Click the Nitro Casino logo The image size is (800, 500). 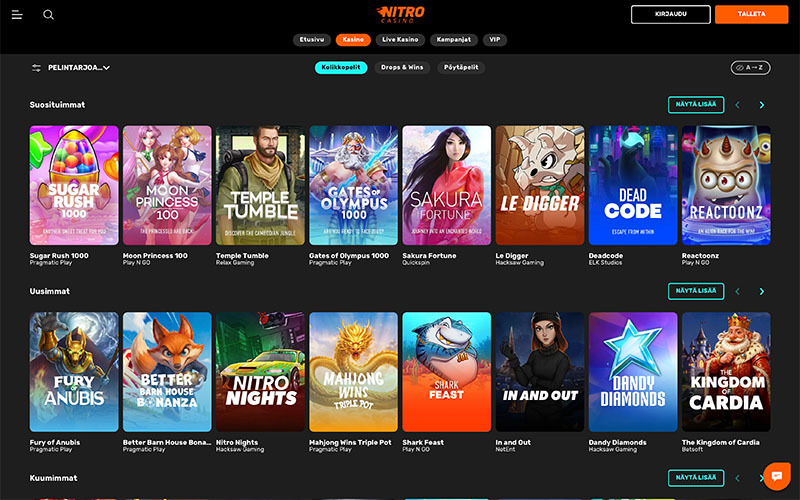(x=400, y=14)
